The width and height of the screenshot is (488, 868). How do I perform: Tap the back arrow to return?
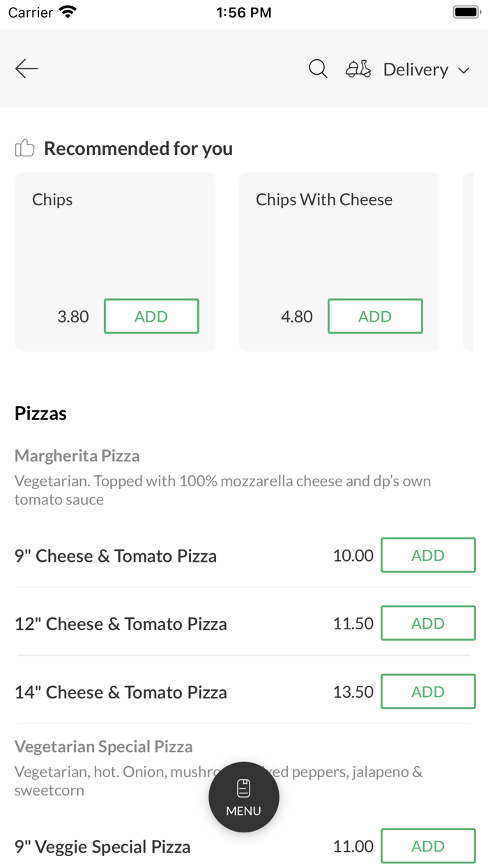[x=26, y=68]
